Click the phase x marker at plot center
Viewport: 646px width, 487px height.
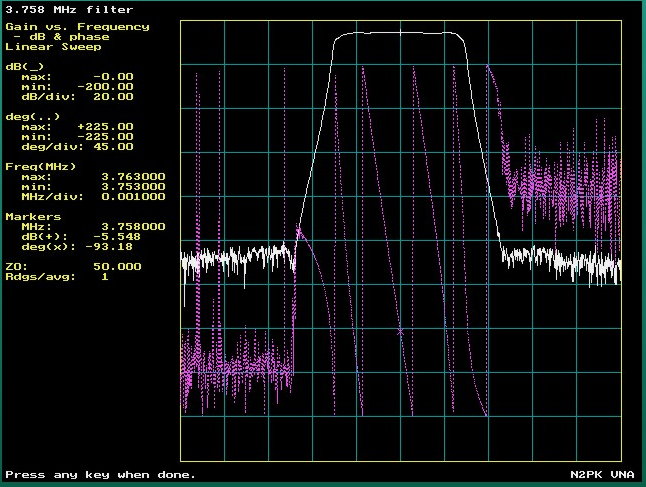[400, 331]
